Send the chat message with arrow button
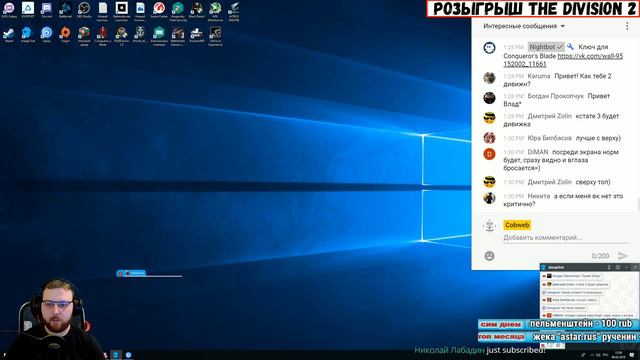640x360 pixels. tap(623, 256)
